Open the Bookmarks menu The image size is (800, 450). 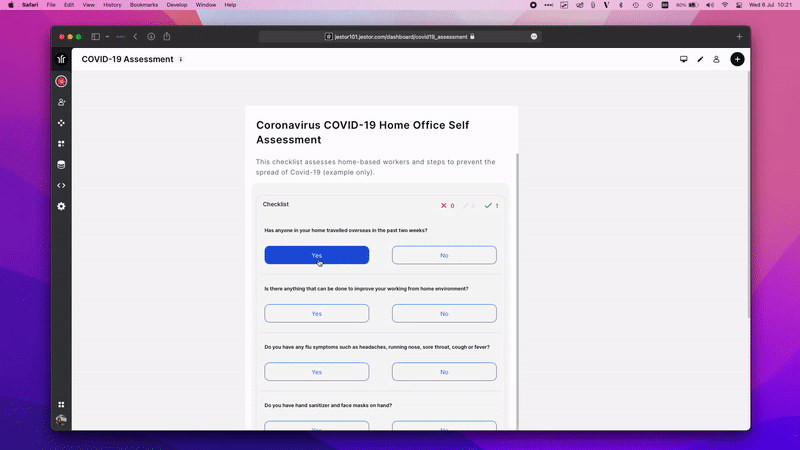pos(144,5)
